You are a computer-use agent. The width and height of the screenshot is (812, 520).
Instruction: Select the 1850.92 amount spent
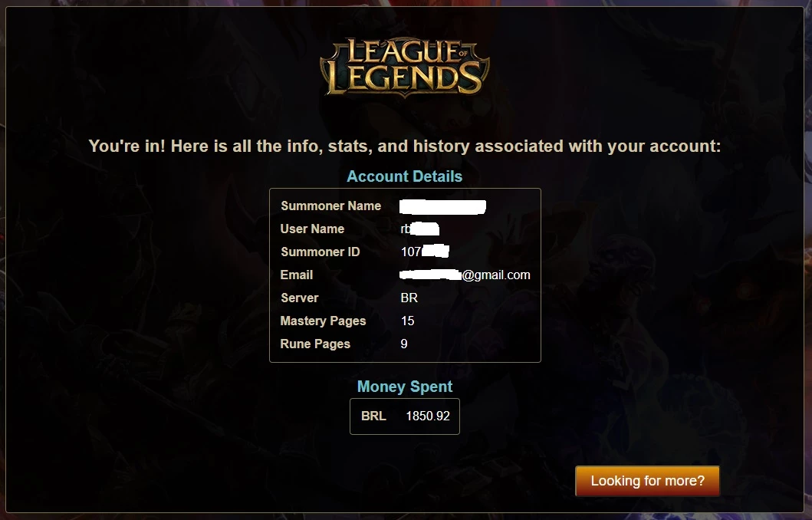tap(428, 416)
